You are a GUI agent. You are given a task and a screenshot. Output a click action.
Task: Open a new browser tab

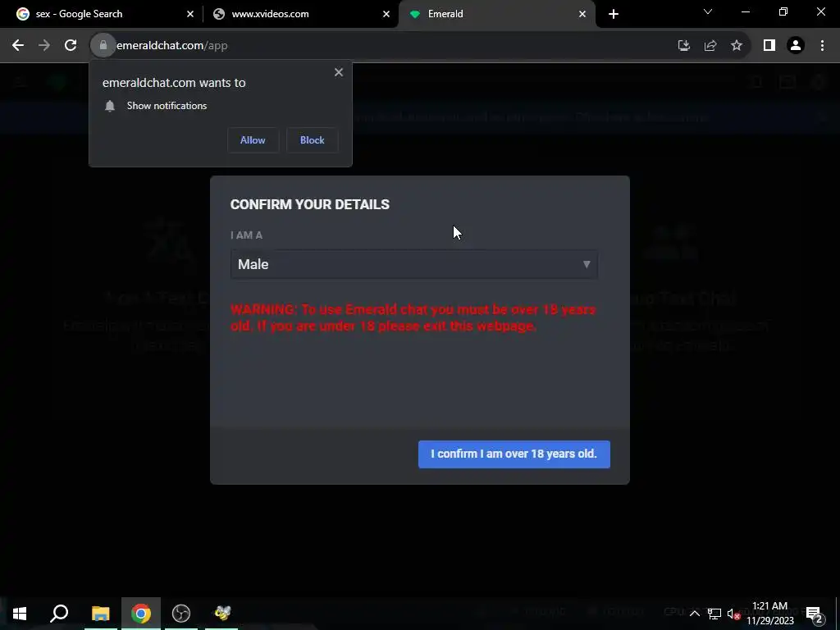(614, 14)
